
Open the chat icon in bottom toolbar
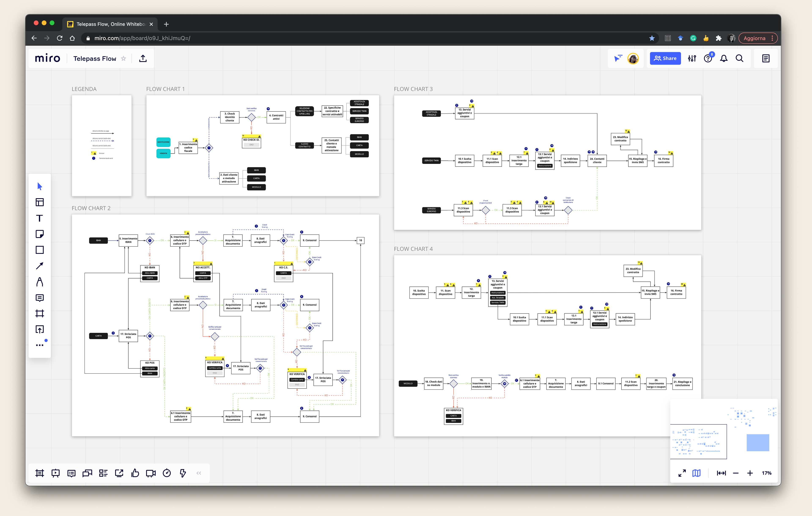pyautogui.click(x=87, y=473)
